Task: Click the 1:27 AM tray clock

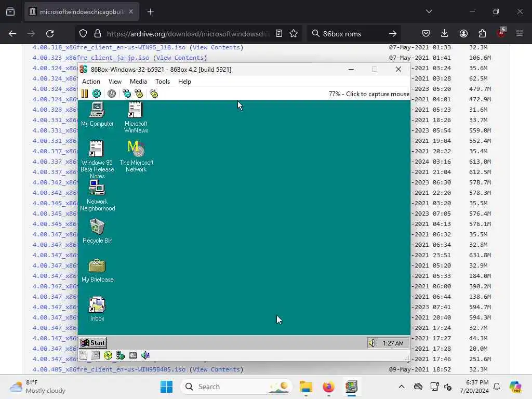Action: click(x=393, y=343)
